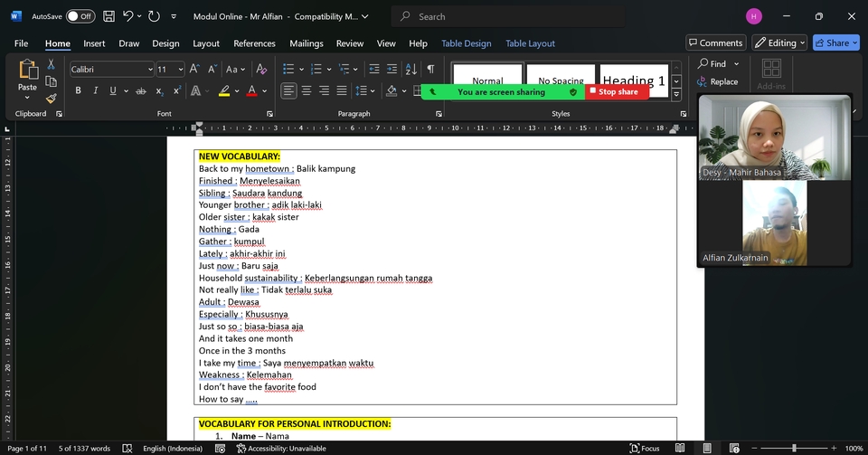
Task: Save the document with the floppy disk icon
Action: click(109, 16)
